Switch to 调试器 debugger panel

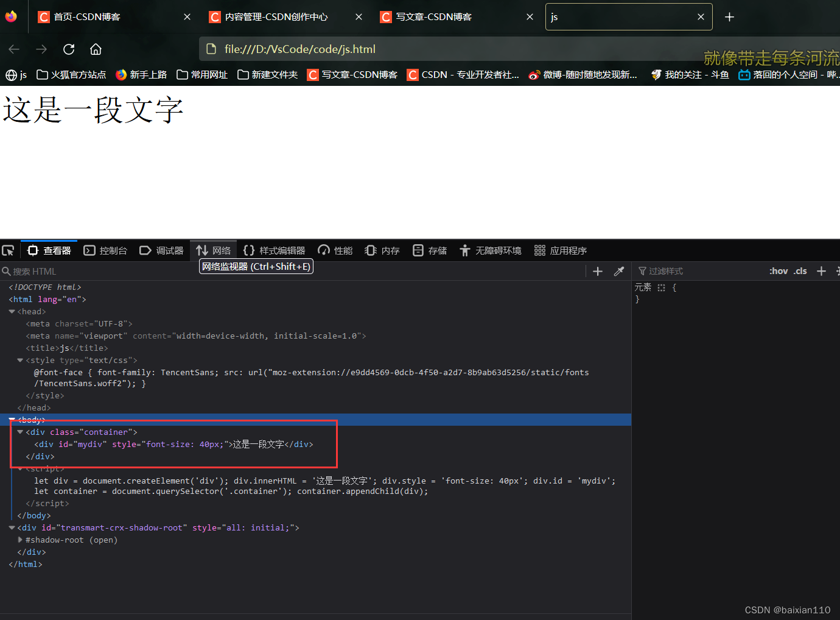click(162, 250)
